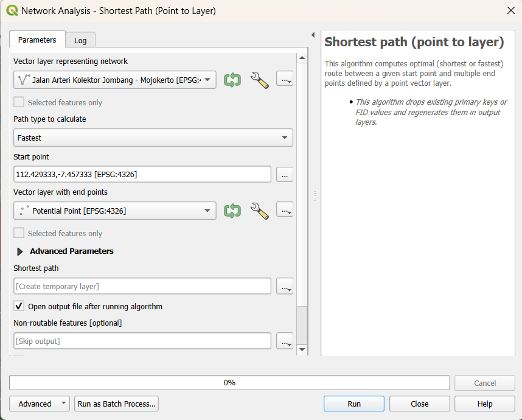Open advanced options wrench for end points layer

coord(259,209)
